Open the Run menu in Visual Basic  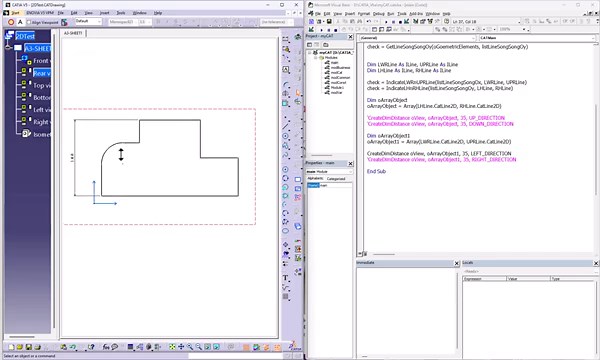[390, 14]
